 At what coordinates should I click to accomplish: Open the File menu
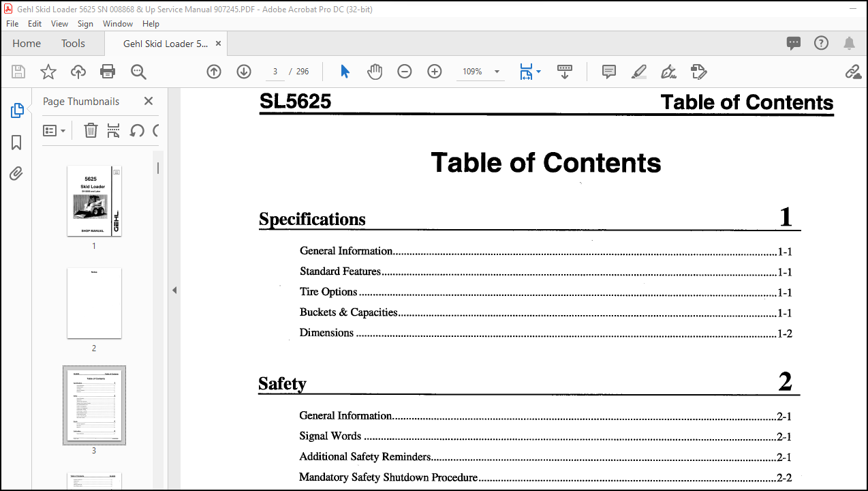12,23
